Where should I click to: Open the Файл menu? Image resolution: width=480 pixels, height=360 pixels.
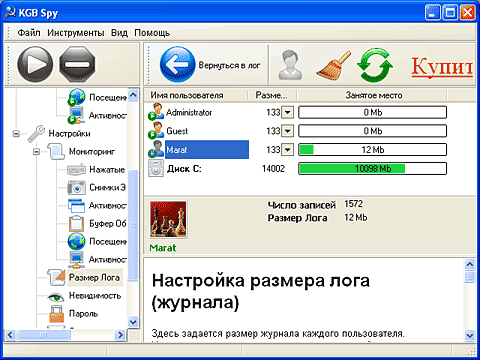[x=29, y=33]
